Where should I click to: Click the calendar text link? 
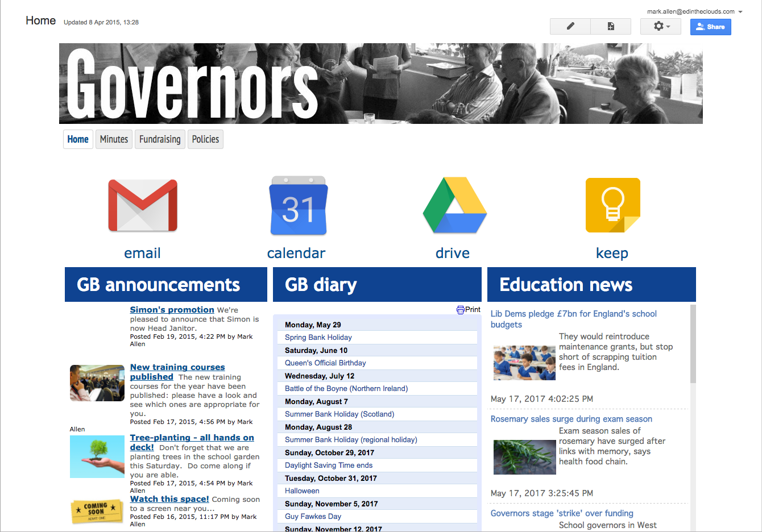pos(296,253)
